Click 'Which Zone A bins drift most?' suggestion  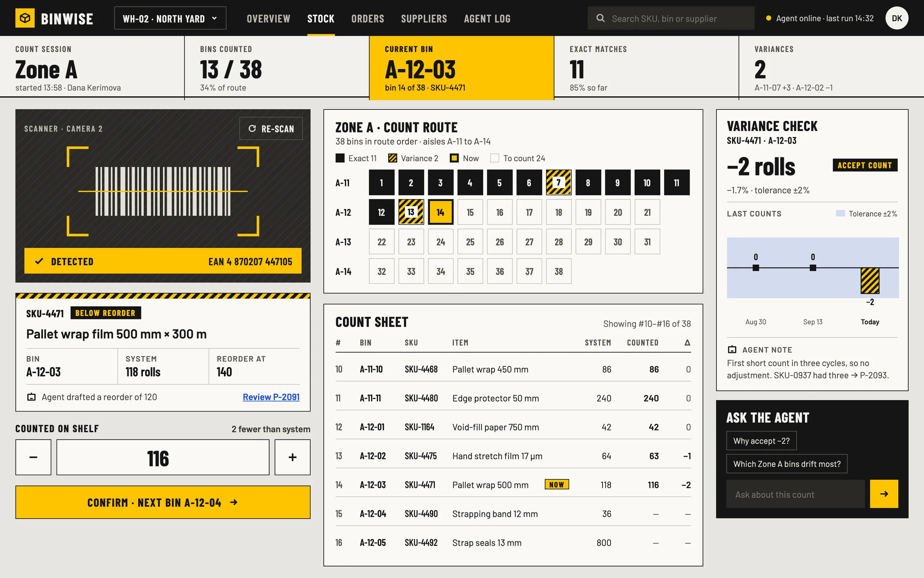coord(787,464)
